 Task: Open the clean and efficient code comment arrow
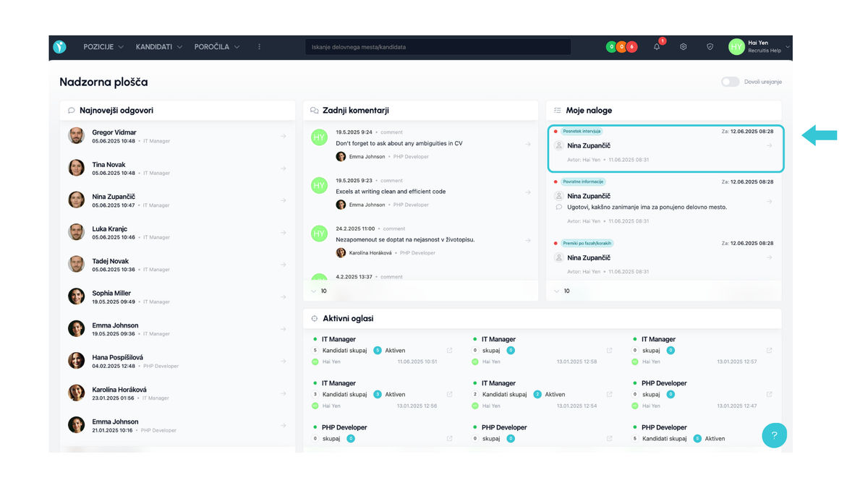click(528, 192)
